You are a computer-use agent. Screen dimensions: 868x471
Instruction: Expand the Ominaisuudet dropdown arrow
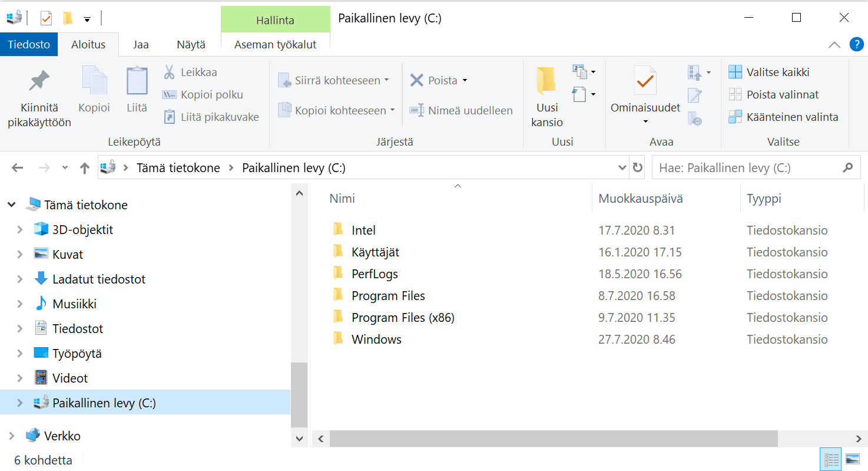click(x=645, y=121)
